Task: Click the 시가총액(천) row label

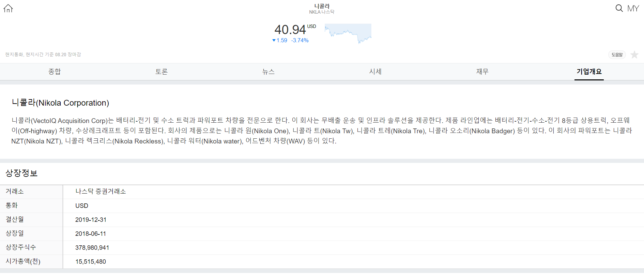Action: coord(23,261)
